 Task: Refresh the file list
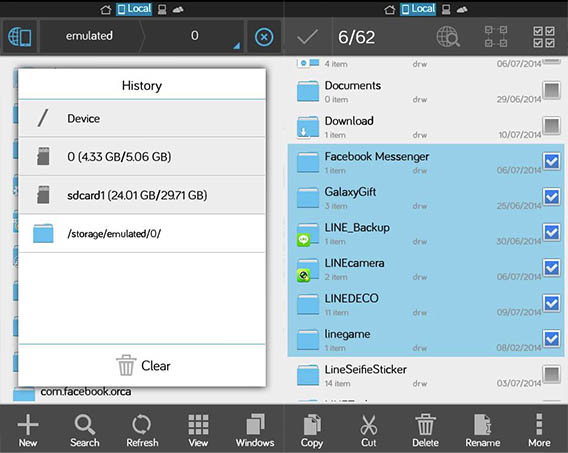[x=142, y=430]
